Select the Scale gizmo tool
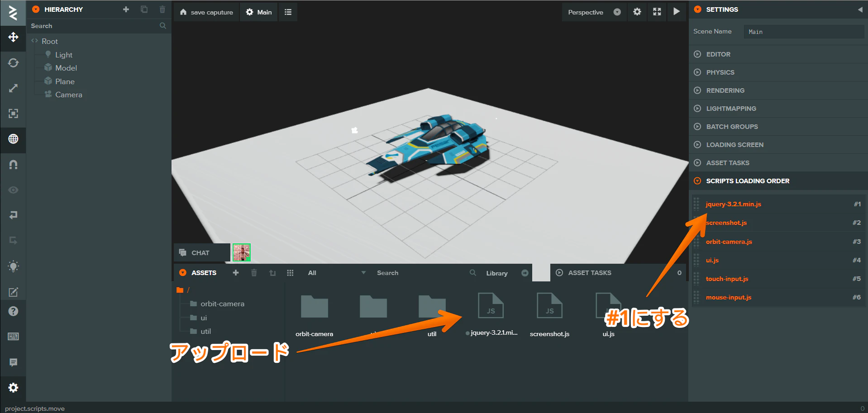This screenshot has width=868, height=413. [x=13, y=88]
